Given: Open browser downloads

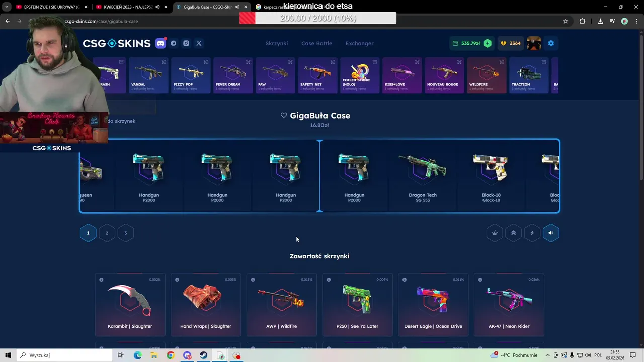Looking at the screenshot, I should coord(600,21).
